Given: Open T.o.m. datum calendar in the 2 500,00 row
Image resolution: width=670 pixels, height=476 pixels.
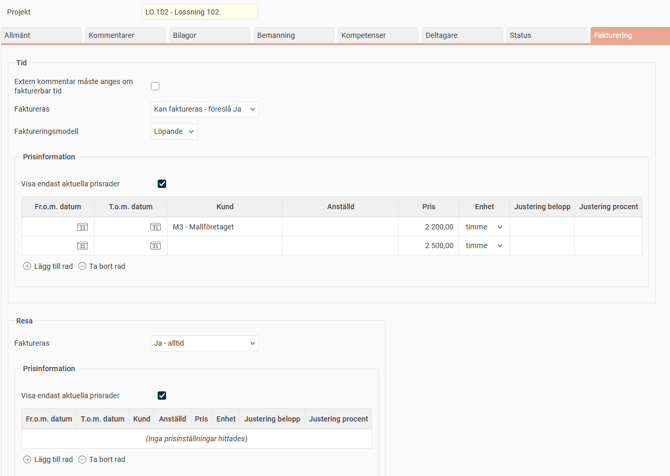Looking at the screenshot, I should click(155, 246).
